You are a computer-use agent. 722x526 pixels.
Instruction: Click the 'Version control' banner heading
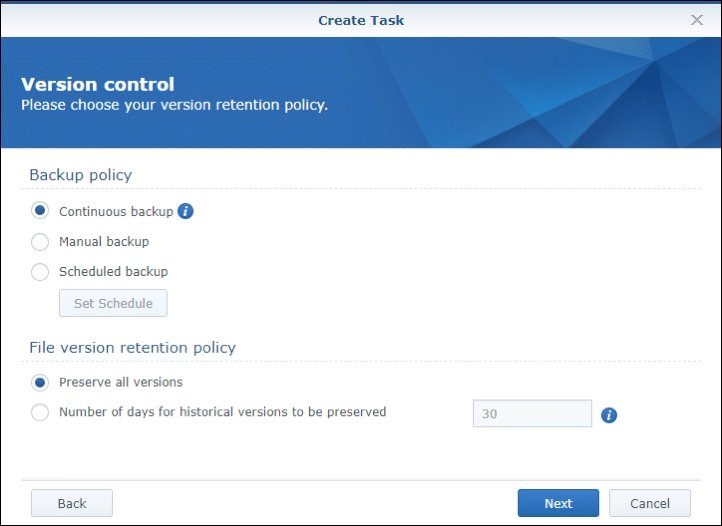(98, 84)
